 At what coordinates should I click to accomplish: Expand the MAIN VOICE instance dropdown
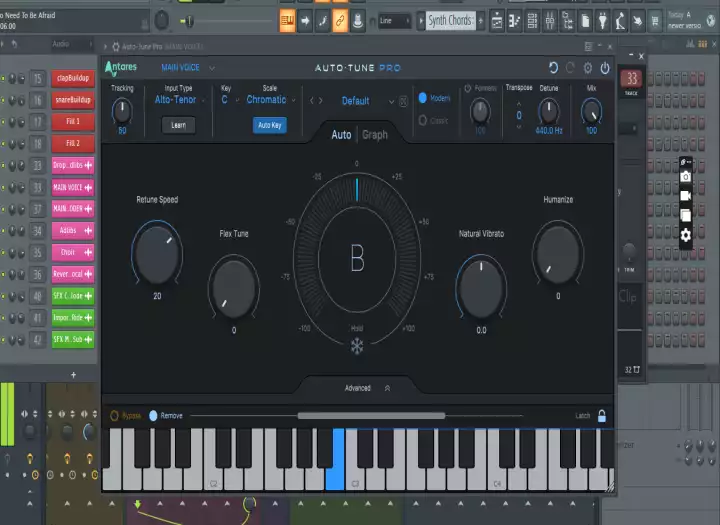click(x=212, y=68)
